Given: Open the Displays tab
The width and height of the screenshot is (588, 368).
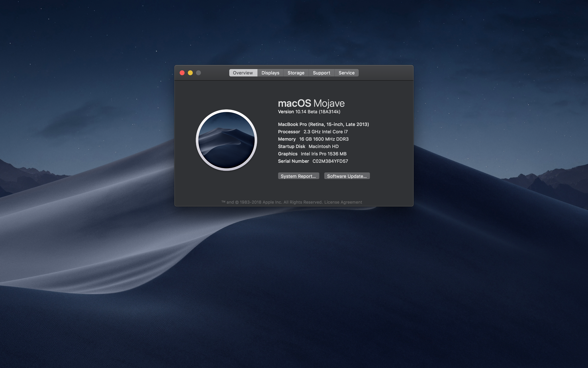Looking at the screenshot, I should (x=270, y=73).
